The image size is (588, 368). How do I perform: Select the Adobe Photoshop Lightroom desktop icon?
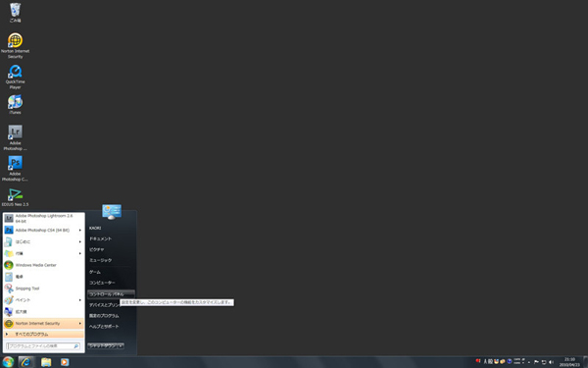pos(15,137)
